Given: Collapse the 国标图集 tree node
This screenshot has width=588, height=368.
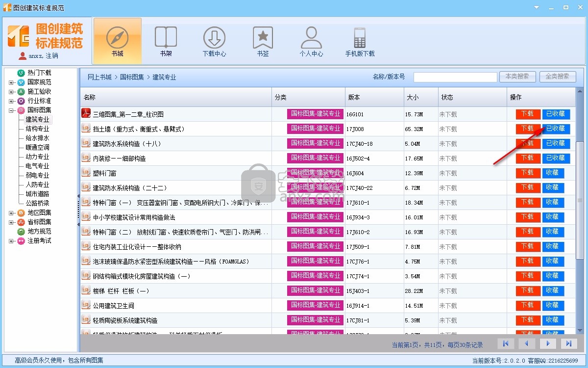Looking at the screenshot, I should pyautogui.click(x=11, y=110).
